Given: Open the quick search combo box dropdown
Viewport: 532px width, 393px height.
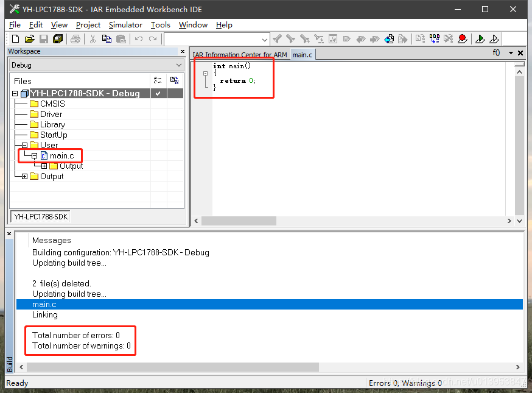Looking at the screenshot, I should tap(265, 40).
